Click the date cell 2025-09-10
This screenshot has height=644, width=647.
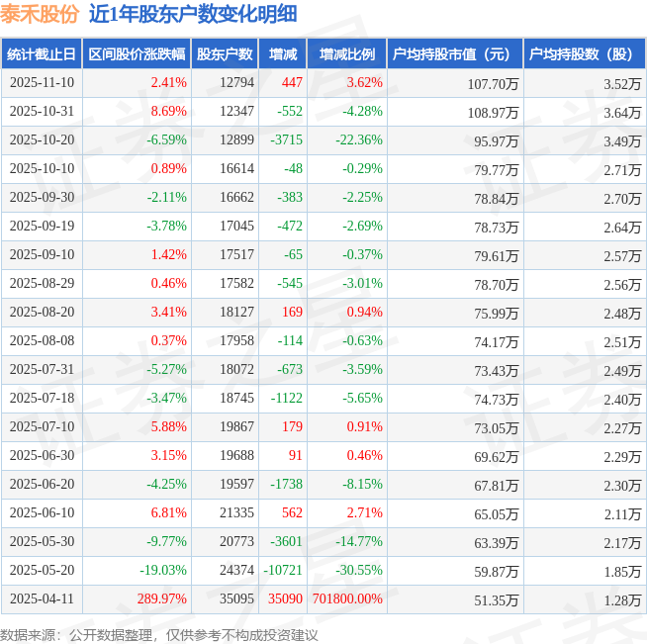click(43, 254)
